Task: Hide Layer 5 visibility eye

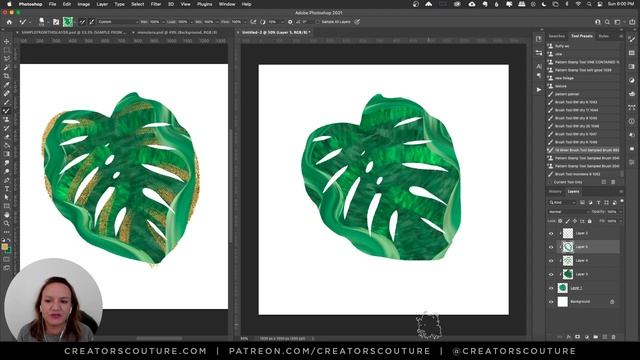Action: coord(551,247)
